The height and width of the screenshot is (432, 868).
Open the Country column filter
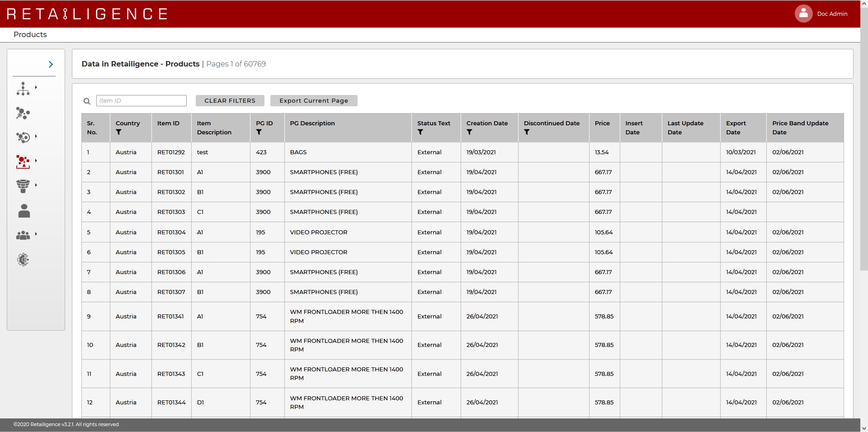[118, 133]
